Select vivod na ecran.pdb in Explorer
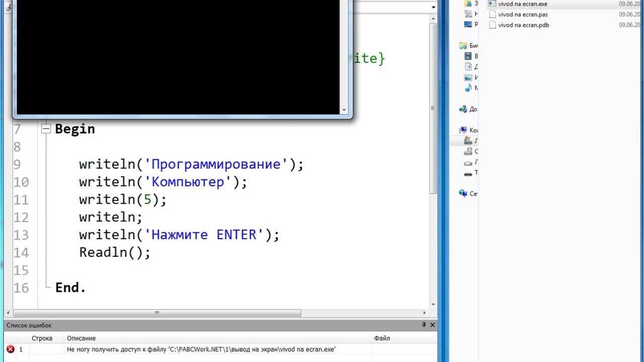The image size is (644, 362). point(523,25)
